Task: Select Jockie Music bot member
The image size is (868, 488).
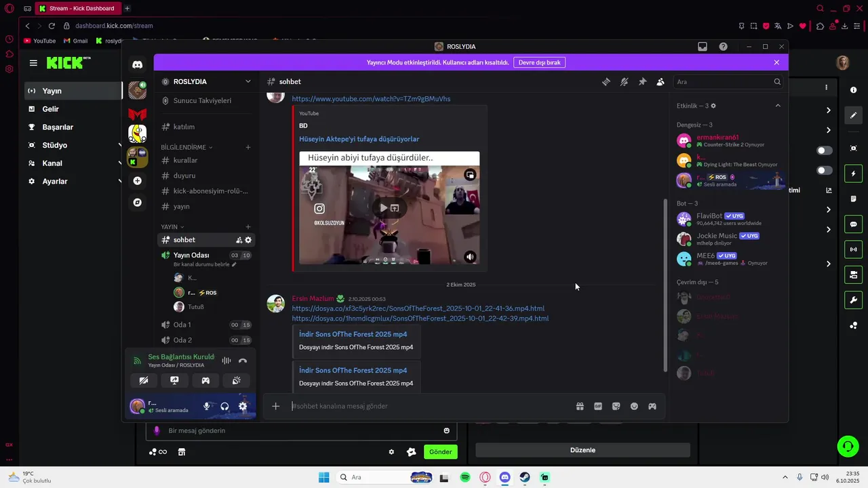Action: (x=728, y=239)
